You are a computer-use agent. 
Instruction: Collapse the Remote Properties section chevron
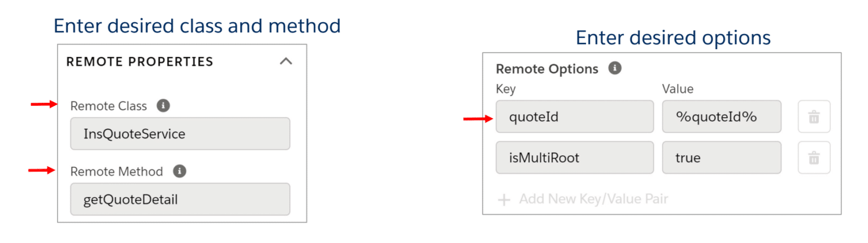coord(286,61)
